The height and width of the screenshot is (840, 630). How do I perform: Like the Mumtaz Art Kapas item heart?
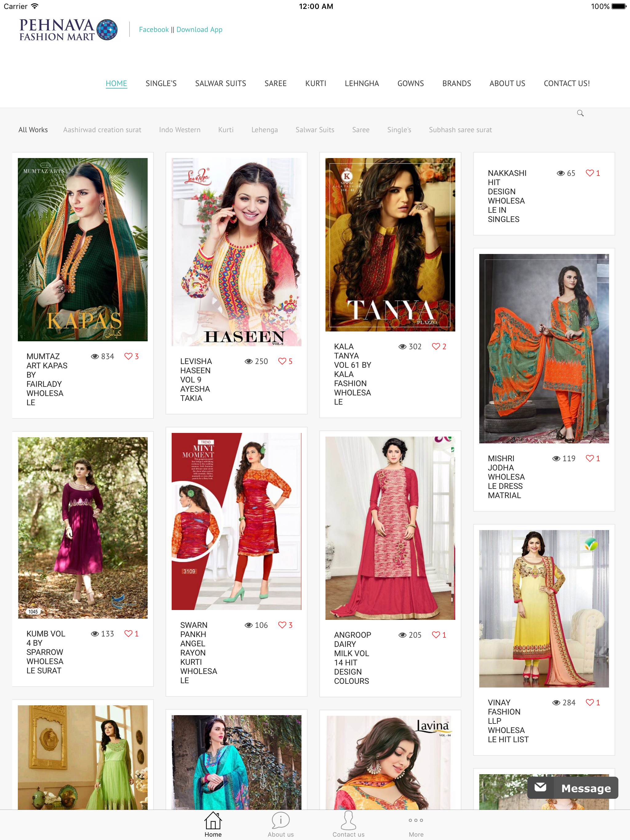[x=129, y=356]
